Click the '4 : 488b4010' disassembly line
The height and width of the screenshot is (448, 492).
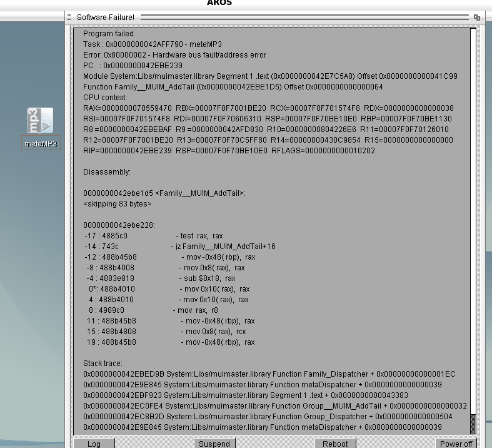click(x=169, y=300)
